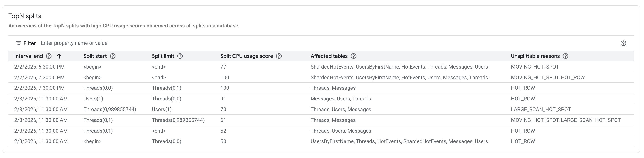This screenshot has width=644, height=158.
Task: Open Affected tables help icon
Action: pos(353,56)
